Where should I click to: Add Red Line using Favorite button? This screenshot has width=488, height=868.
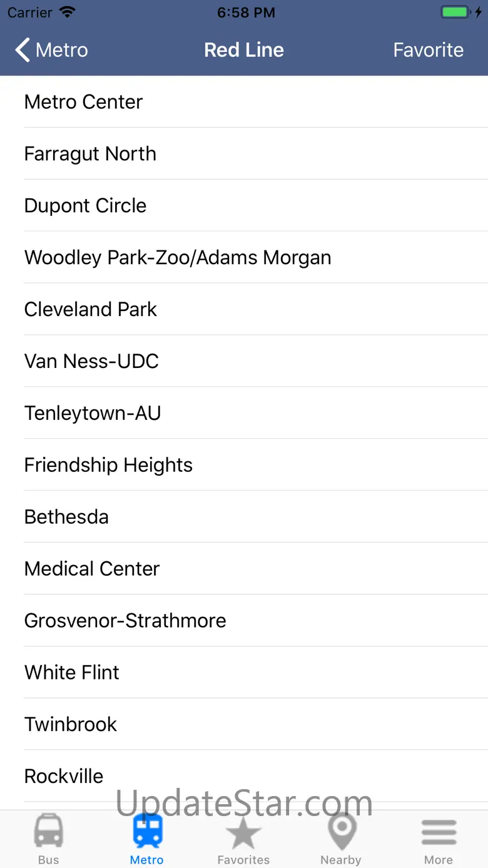click(x=428, y=50)
